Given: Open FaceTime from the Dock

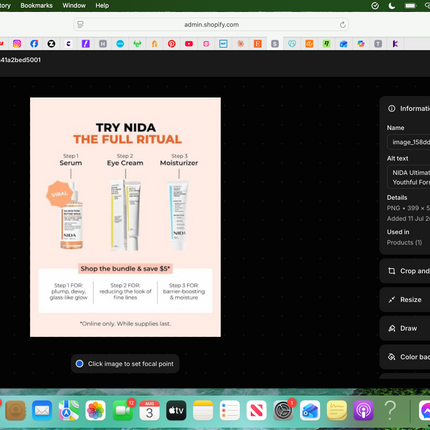Looking at the screenshot, I should point(123,411).
